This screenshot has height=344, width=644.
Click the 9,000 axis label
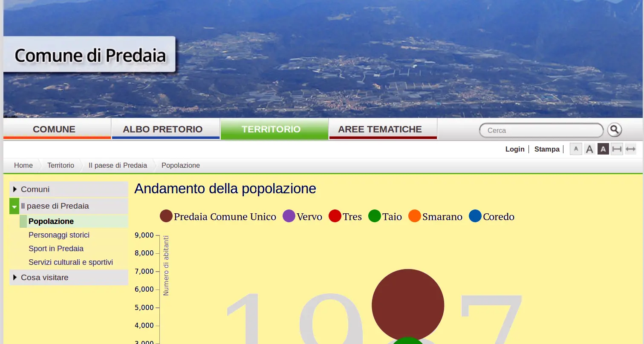coord(144,235)
